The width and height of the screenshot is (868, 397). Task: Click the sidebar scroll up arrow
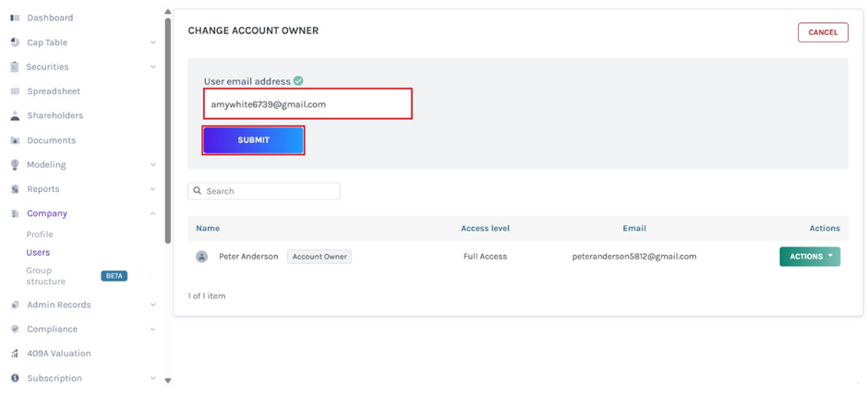[168, 12]
